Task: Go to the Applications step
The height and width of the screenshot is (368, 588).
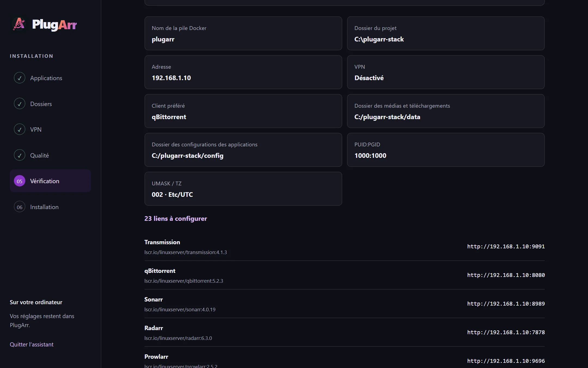Action: point(50,78)
